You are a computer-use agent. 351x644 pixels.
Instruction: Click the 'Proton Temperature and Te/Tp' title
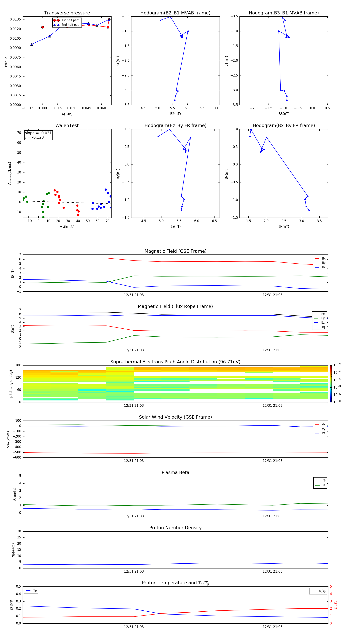tap(175, 583)
